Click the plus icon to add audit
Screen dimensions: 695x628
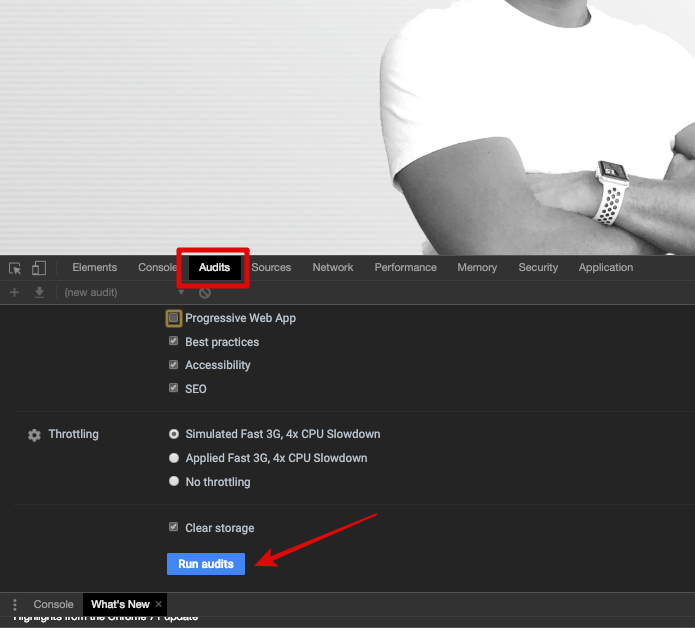coord(14,292)
